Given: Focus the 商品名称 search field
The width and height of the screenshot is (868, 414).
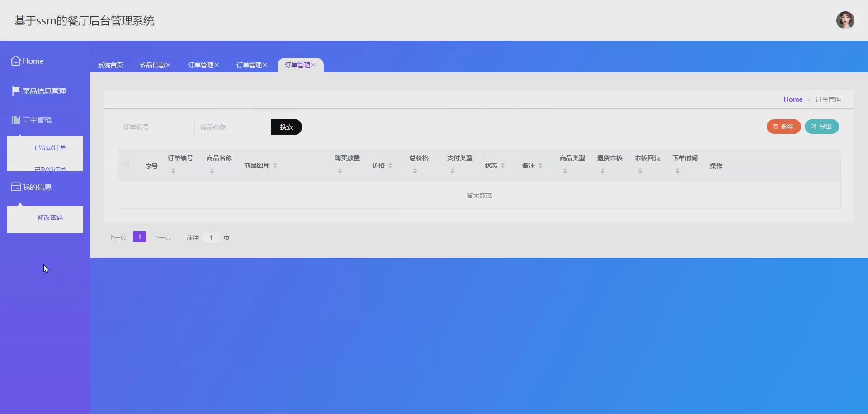Looking at the screenshot, I should [233, 127].
